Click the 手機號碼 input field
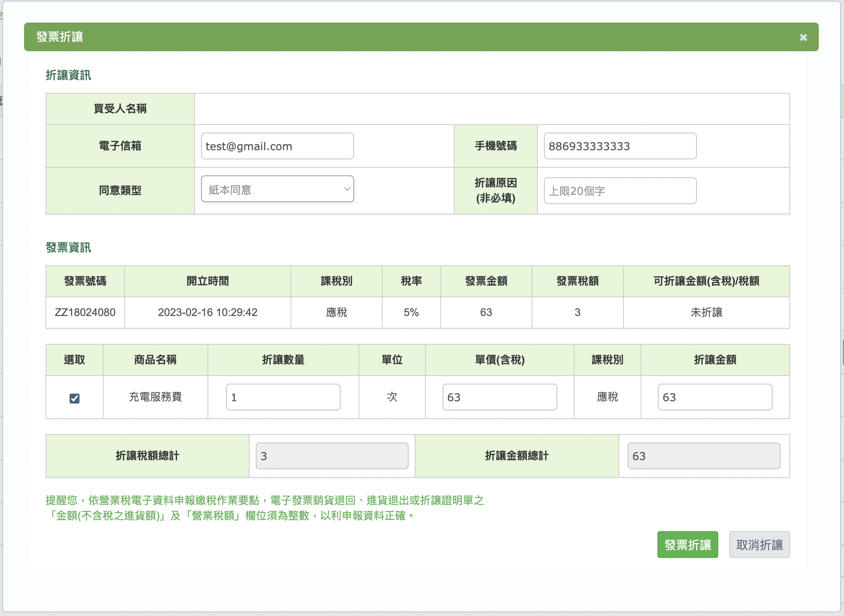Image resolution: width=844 pixels, height=616 pixels. [x=620, y=146]
